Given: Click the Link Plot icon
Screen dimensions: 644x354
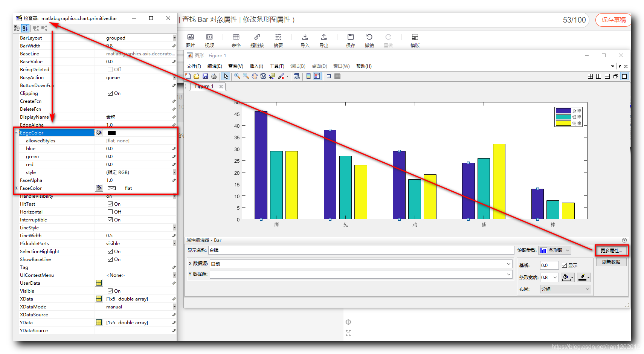Looking at the screenshot, I should point(297,76).
